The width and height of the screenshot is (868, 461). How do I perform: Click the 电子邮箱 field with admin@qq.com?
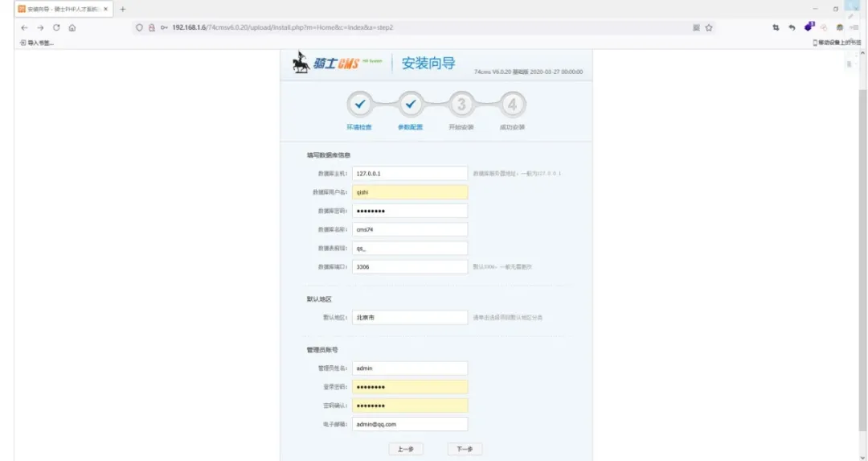click(410, 424)
